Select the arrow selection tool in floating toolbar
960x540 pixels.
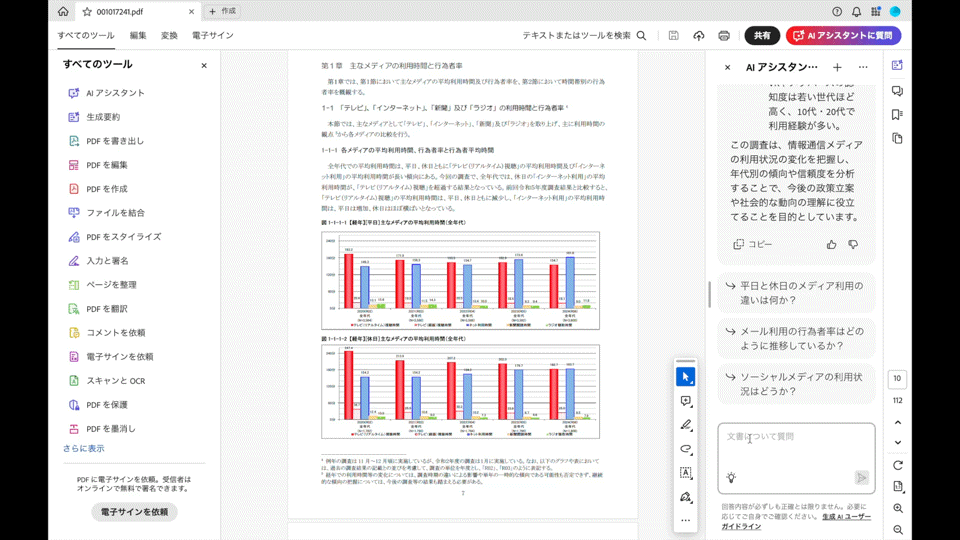tap(685, 377)
